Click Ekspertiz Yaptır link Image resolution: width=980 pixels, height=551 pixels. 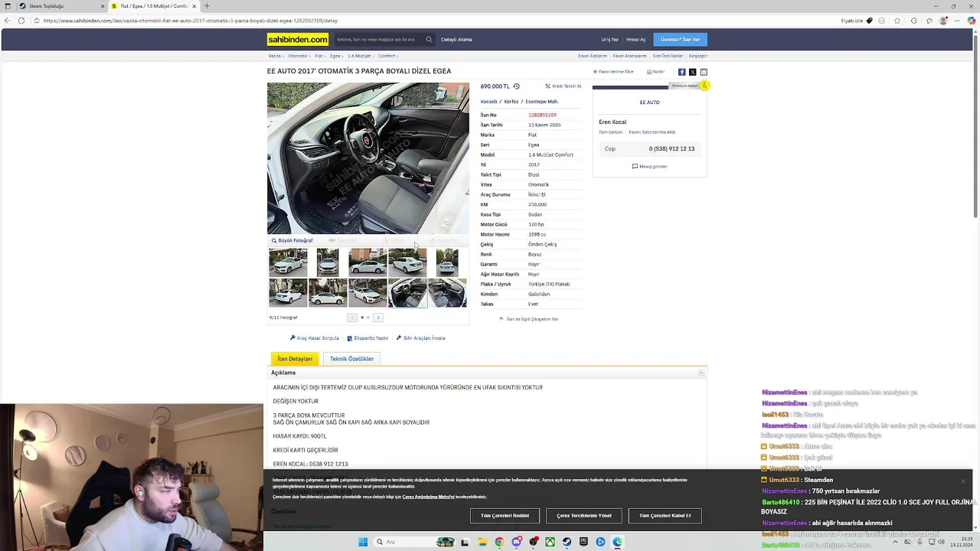tap(367, 338)
